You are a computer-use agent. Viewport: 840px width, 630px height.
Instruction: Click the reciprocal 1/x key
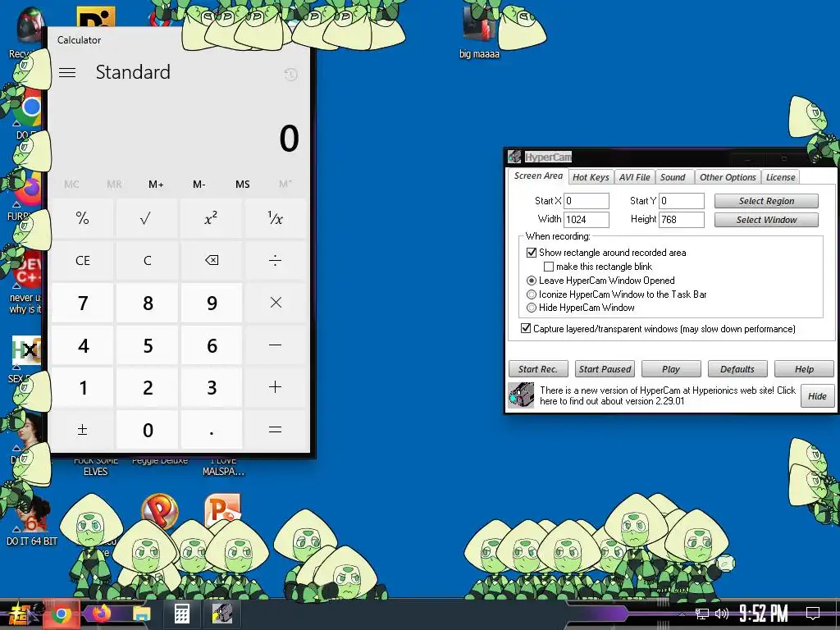276,218
